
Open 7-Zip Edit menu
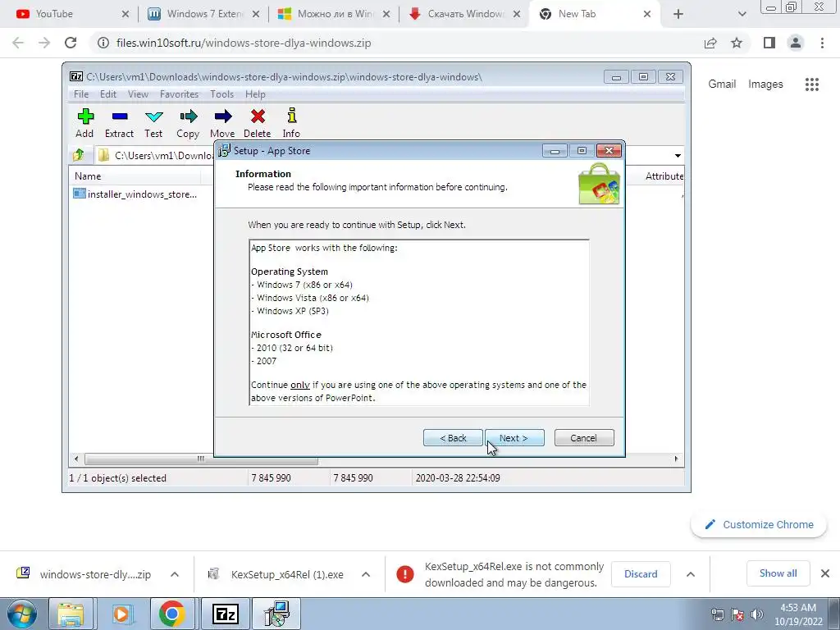[x=108, y=94]
